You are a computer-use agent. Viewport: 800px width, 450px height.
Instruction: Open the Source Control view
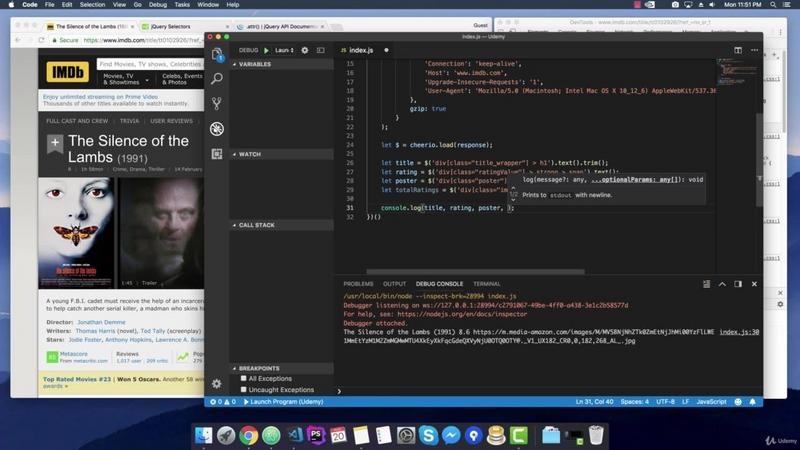[217, 104]
